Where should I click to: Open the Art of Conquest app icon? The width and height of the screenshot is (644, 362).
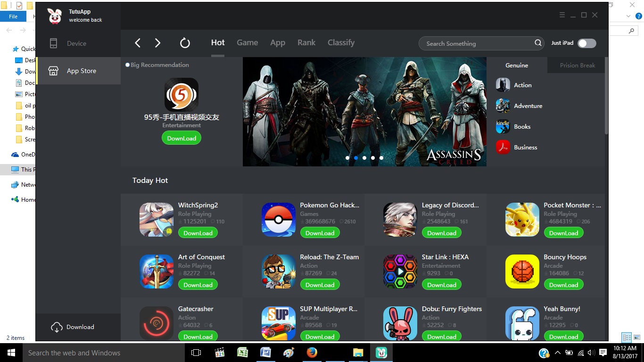[157, 271]
